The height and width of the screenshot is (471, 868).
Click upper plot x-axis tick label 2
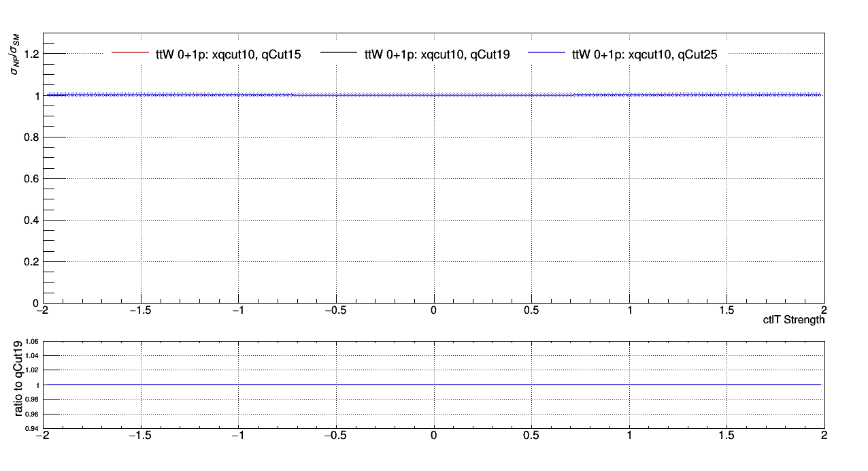[824, 310]
